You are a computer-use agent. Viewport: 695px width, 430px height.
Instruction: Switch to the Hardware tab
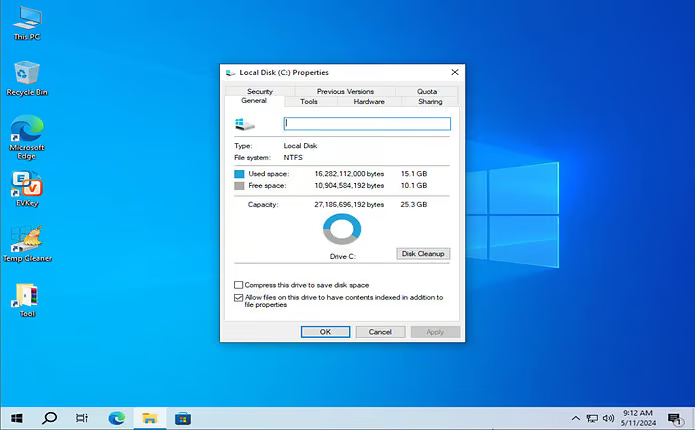point(369,102)
